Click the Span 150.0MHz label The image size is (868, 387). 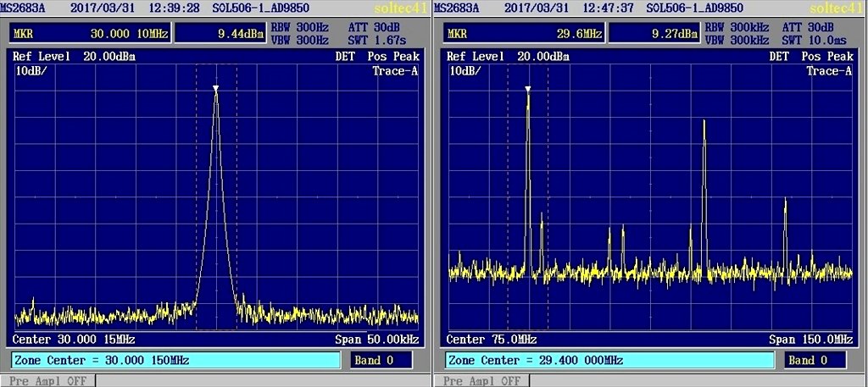tap(810, 339)
